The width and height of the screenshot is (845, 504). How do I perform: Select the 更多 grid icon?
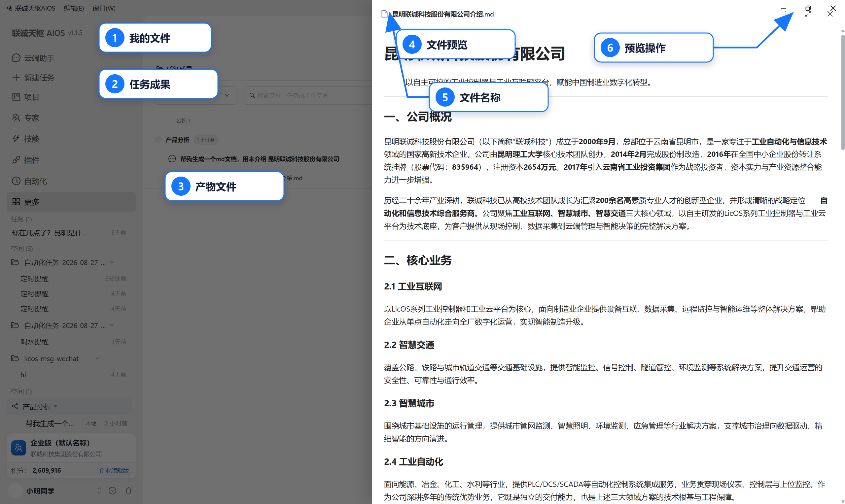16,202
